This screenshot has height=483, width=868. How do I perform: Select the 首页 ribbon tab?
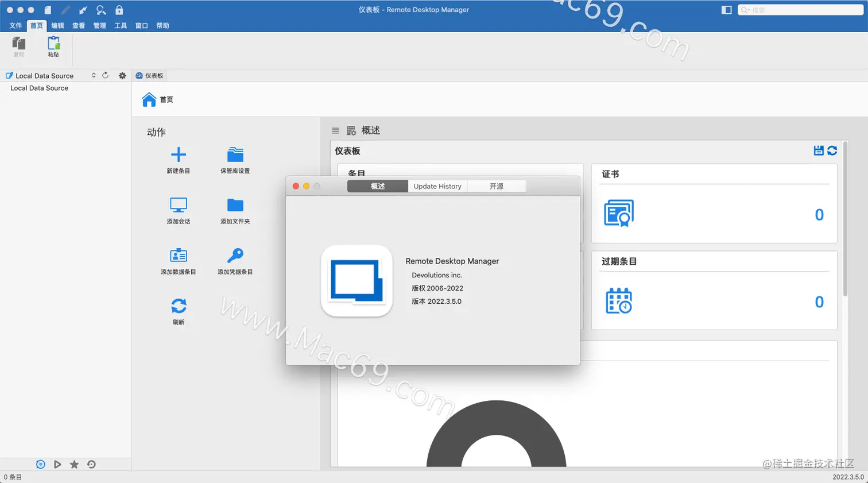37,25
